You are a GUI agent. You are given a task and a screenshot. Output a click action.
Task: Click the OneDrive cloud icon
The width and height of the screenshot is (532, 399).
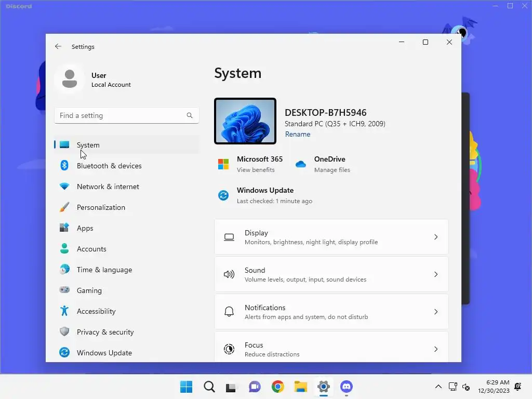tap(301, 165)
